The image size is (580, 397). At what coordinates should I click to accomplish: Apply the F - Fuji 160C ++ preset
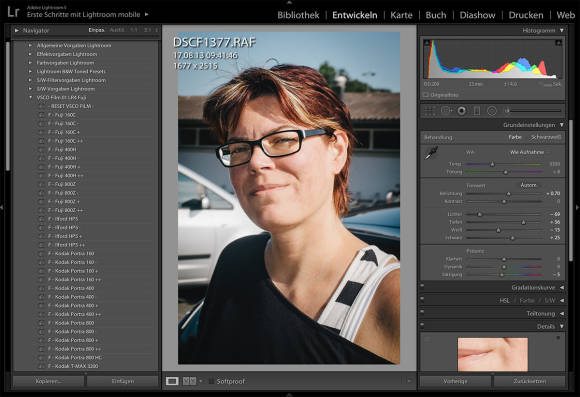(65, 141)
